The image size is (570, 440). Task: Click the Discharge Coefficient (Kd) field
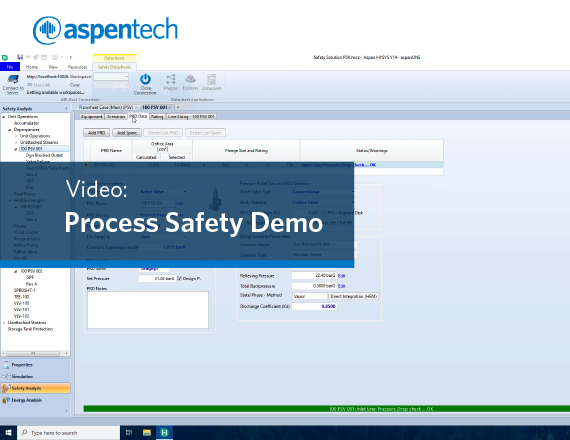tap(314, 307)
